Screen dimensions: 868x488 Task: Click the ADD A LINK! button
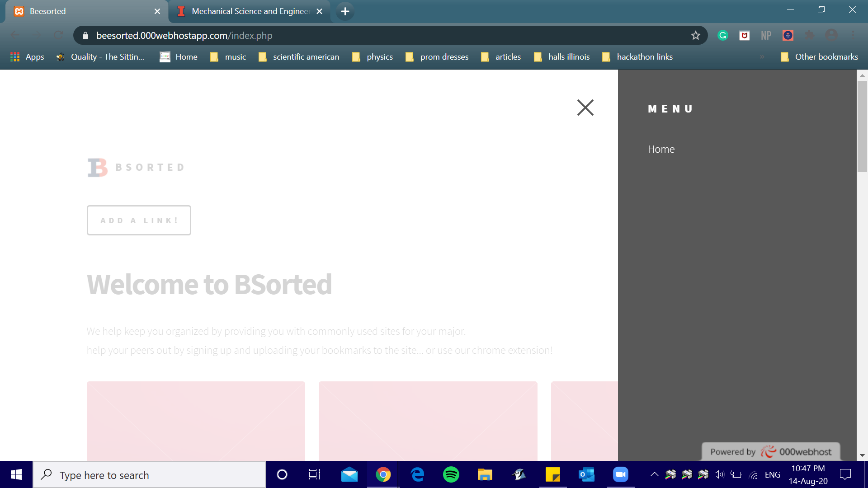point(139,221)
